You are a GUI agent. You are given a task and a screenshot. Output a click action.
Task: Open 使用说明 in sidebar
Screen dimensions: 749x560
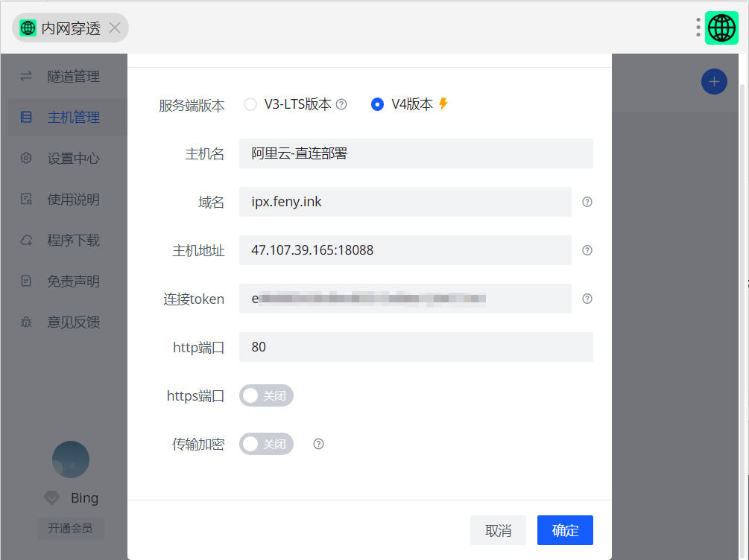(68, 199)
